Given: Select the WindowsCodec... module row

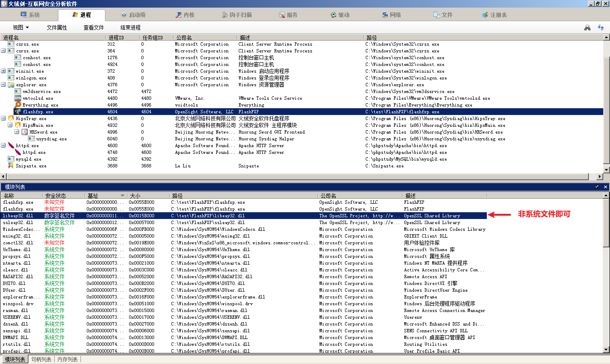Looking at the screenshot, I should coord(244,229).
